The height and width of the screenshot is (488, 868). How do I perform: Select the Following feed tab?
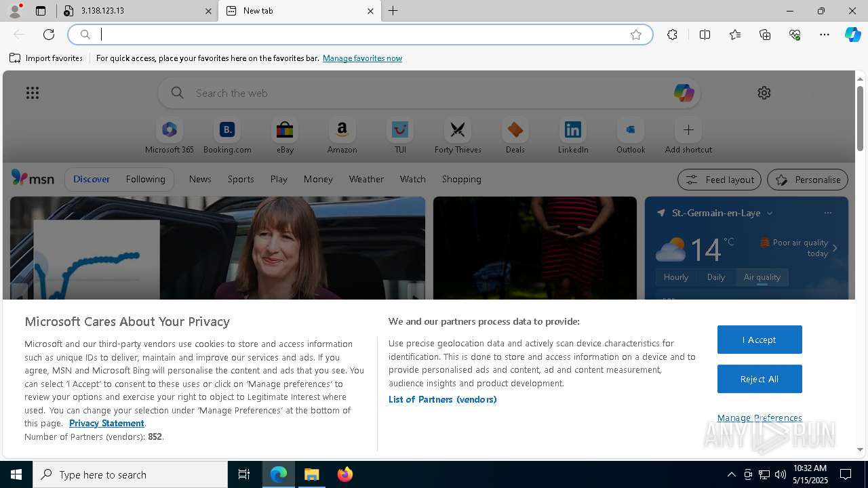tap(145, 179)
